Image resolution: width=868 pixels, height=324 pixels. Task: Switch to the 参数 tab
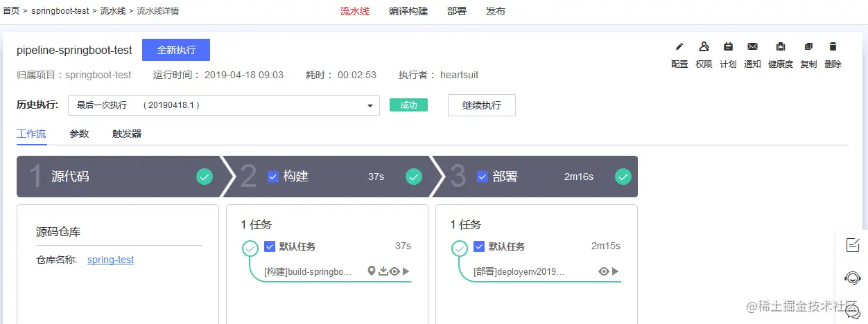(79, 134)
